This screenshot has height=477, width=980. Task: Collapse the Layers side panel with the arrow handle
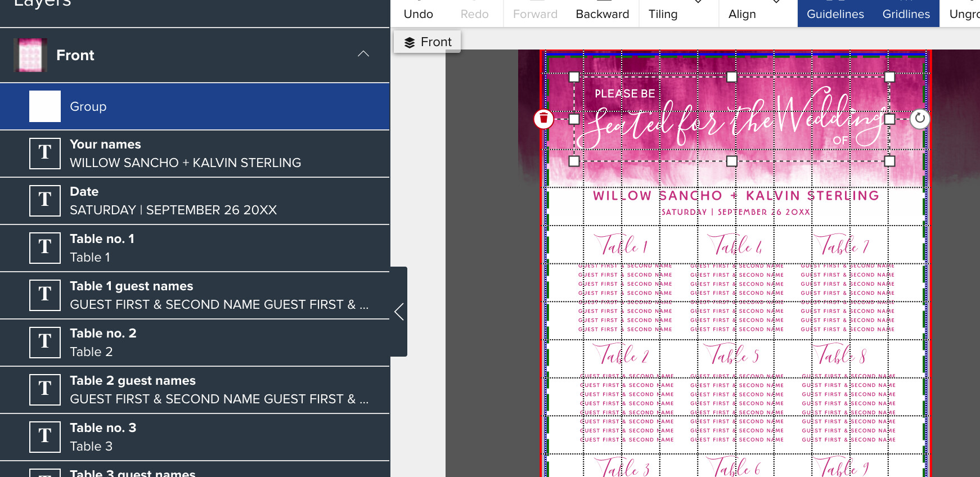click(x=398, y=312)
